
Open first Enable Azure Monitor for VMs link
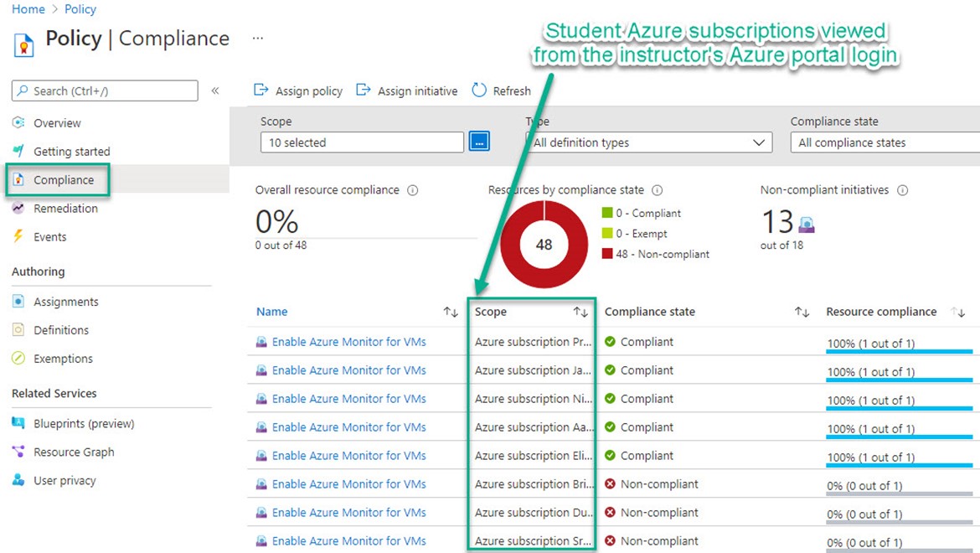[x=348, y=342]
